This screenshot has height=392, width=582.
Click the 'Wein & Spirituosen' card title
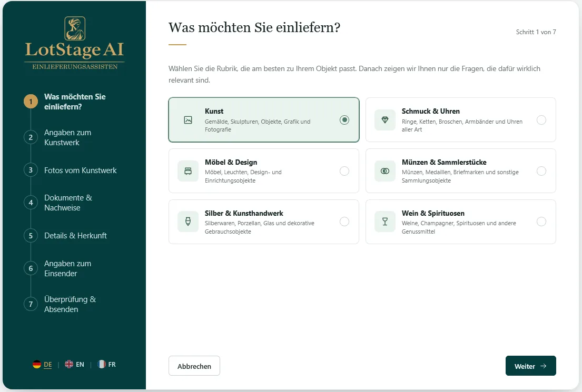point(433,213)
